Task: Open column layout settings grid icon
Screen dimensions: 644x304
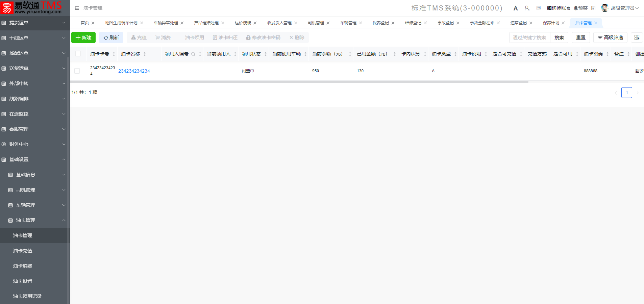Action: coord(637,37)
